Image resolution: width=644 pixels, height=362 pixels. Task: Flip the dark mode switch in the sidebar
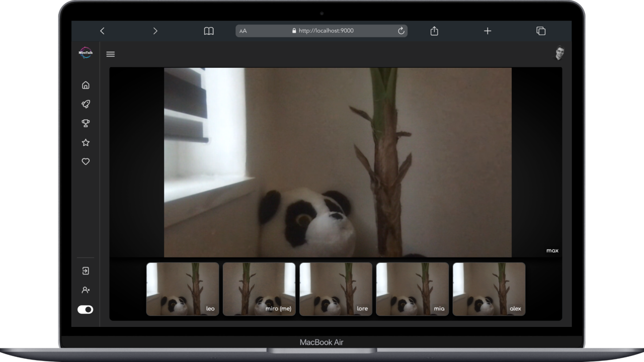[85, 309]
